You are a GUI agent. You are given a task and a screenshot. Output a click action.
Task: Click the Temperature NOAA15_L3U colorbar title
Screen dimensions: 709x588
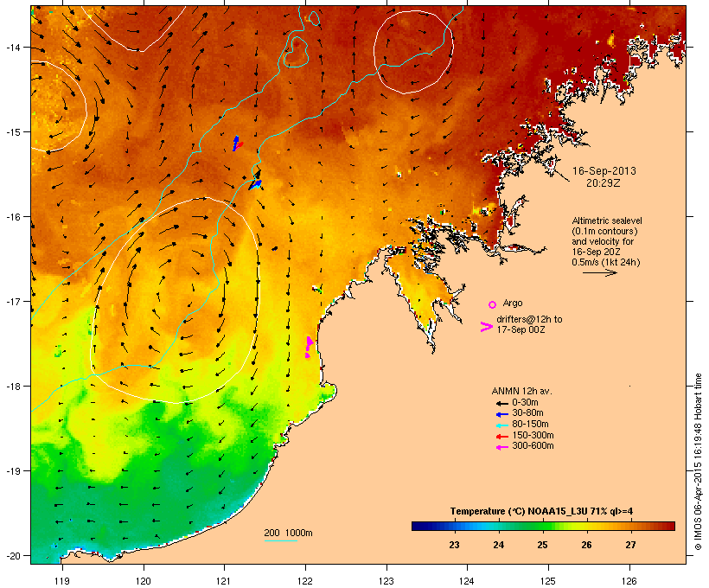pyautogui.click(x=542, y=512)
